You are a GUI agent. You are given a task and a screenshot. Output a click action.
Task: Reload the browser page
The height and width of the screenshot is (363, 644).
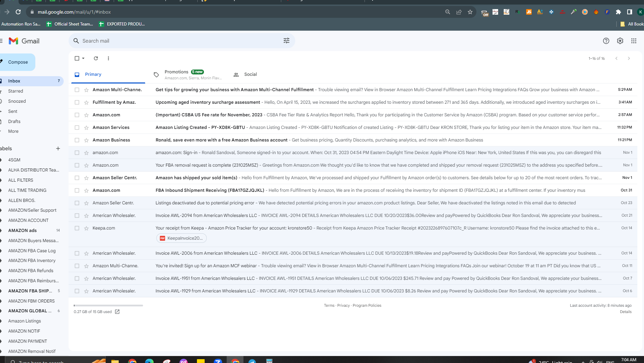(18, 12)
